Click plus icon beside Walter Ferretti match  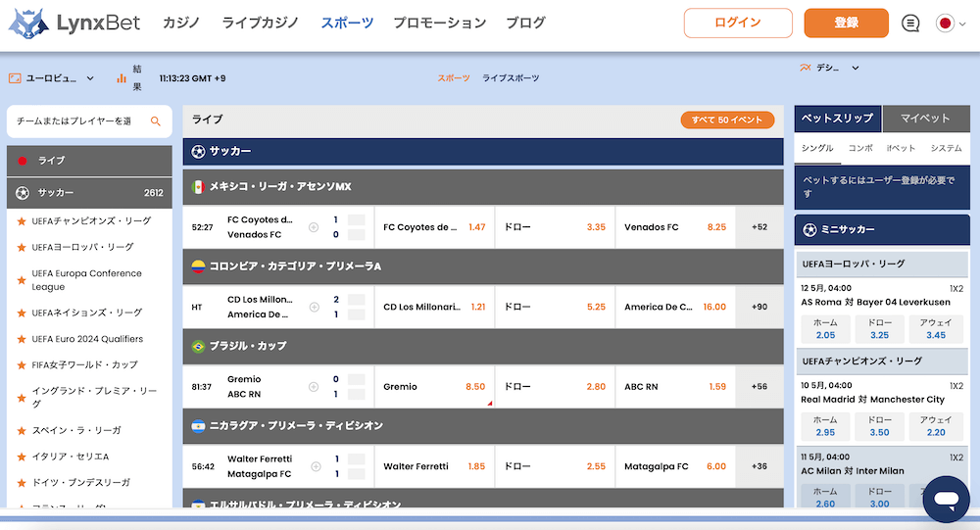coord(317,466)
